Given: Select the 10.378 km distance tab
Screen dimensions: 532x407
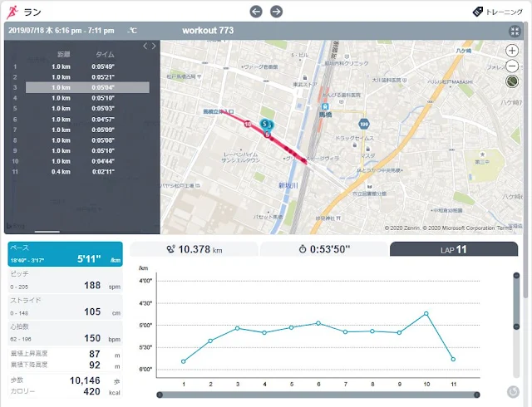Looking at the screenshot, I should 194,249.
